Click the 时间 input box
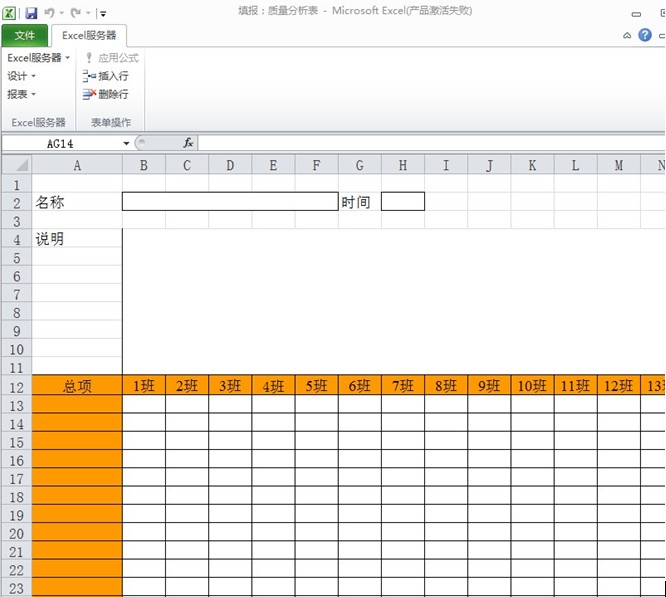The image size is (666, 597). tap(402, 202)
